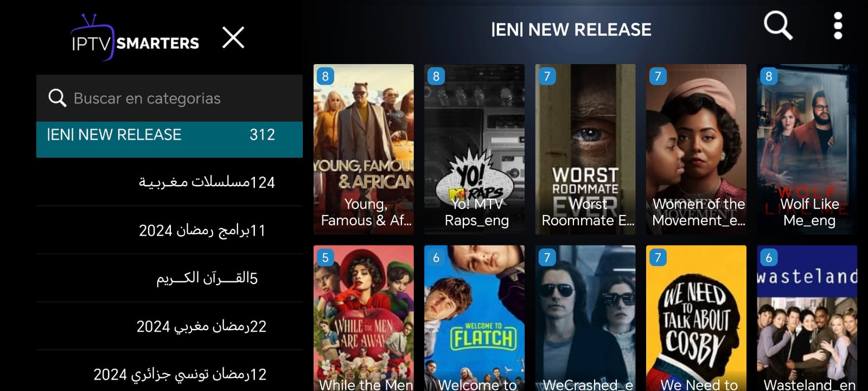Focus the Buscar en categorias field
The height and width of the screenshot is (391, 868).
(x=169, y=98)
